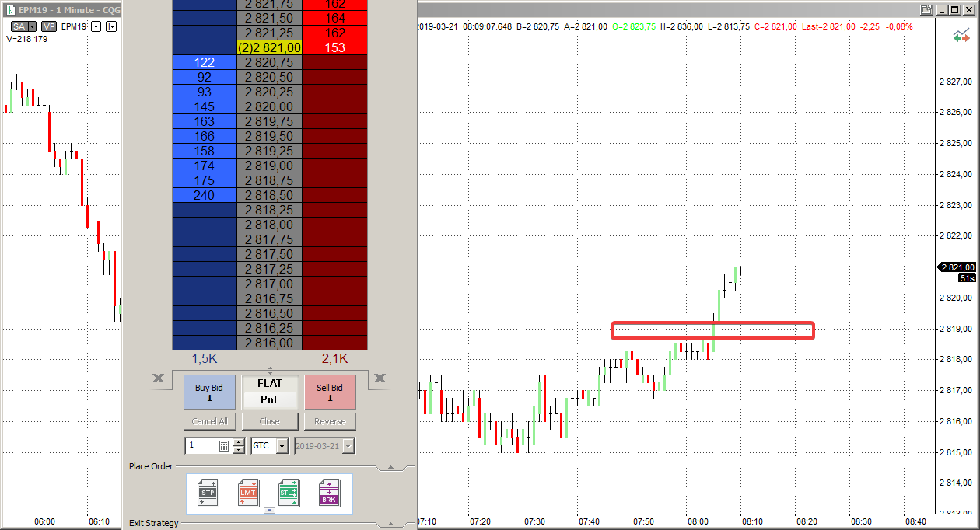Click the EPM19 chart window icon
Image resolution: width=980 pixels, height=530 pixels.
pyautogui.click(x=9, y=9)
